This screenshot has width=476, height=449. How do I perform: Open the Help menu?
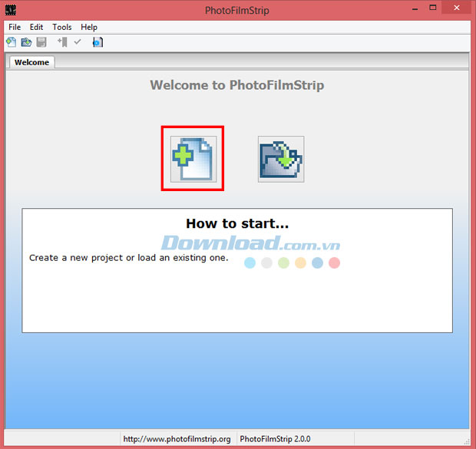click(x=89, y=27)
